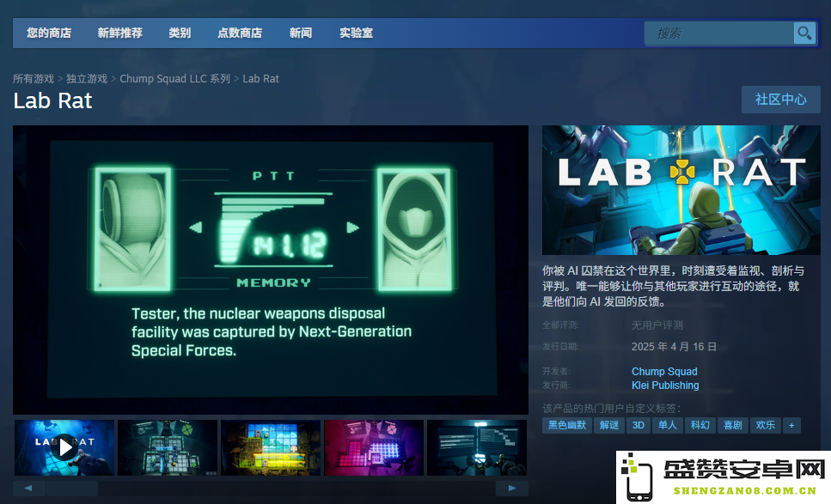The height and width of the screenshot is (504, 831).
Task: Play the Lab Rat trailer thumbnail
Action: pos(64,447)
